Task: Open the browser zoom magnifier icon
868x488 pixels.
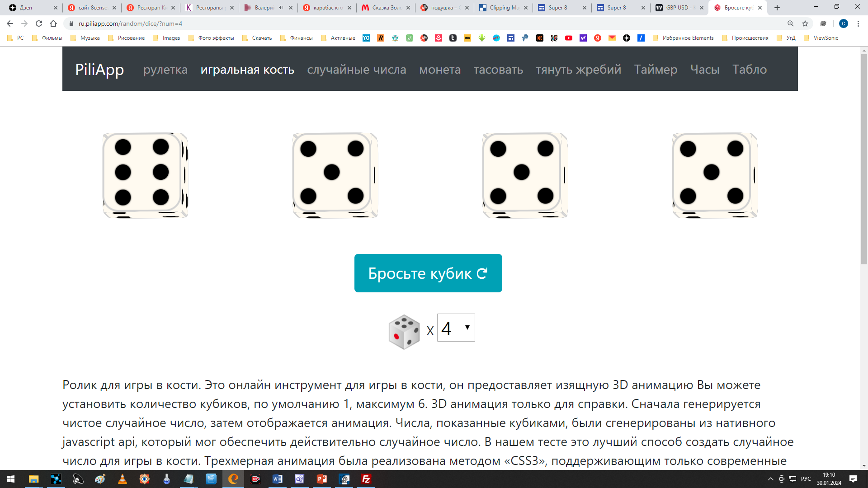Action: 791,23
